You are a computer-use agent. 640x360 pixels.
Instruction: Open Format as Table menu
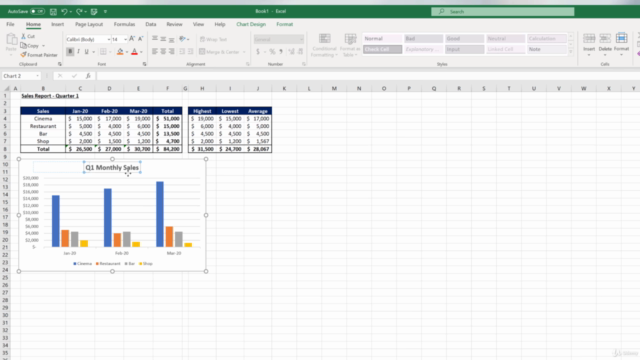pos(350,45)
